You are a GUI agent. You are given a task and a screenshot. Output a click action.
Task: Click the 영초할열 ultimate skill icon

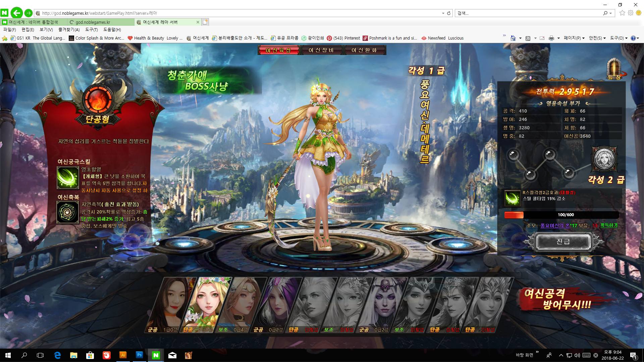68,177
